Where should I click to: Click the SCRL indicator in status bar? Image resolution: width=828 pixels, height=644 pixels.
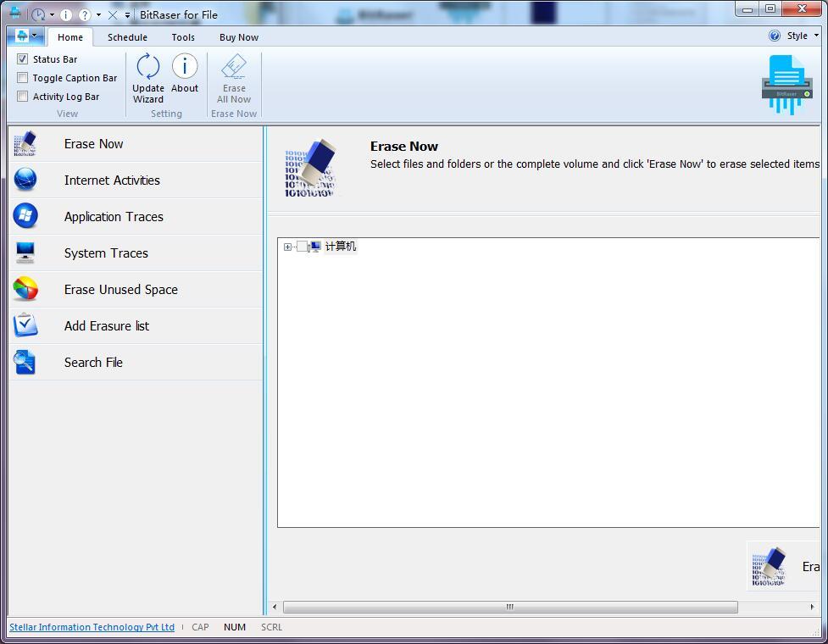tap(271, 627)
